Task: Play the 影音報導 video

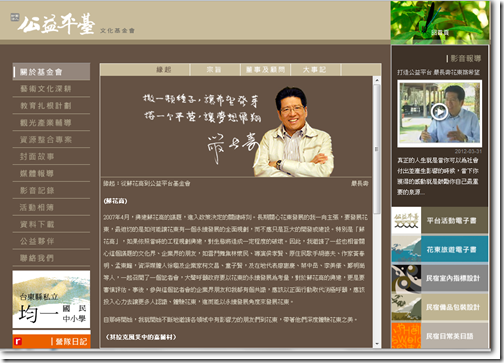Action: tap(439, 112)
